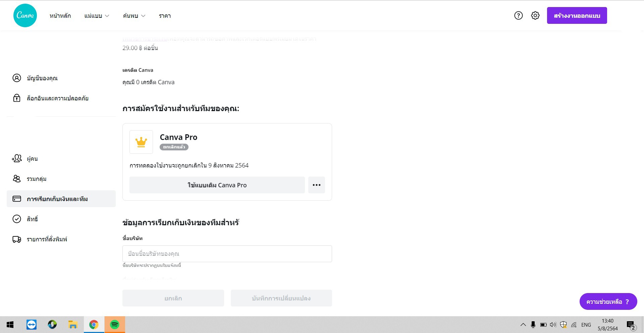The width and height of the screenshot is (644, 333).
Task: Click the microphone tray icon
Action: (x=533, y=325)
